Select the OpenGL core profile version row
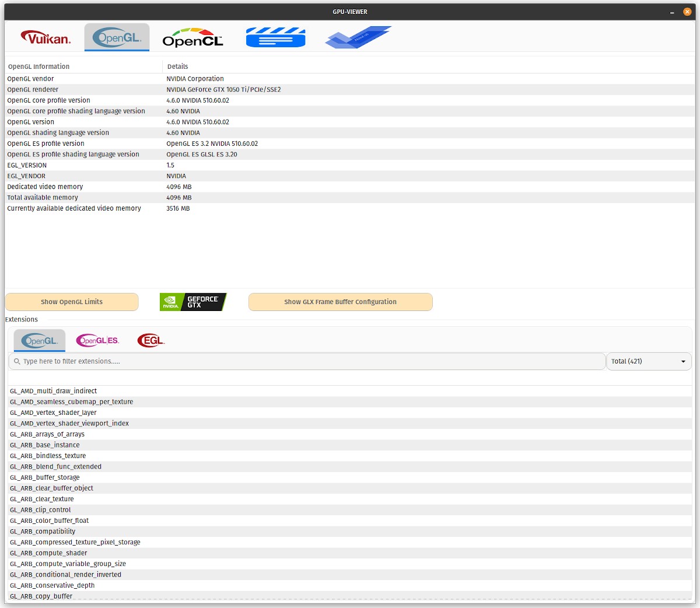The width and height of the screenshot is (700, 608). (350, 100)
